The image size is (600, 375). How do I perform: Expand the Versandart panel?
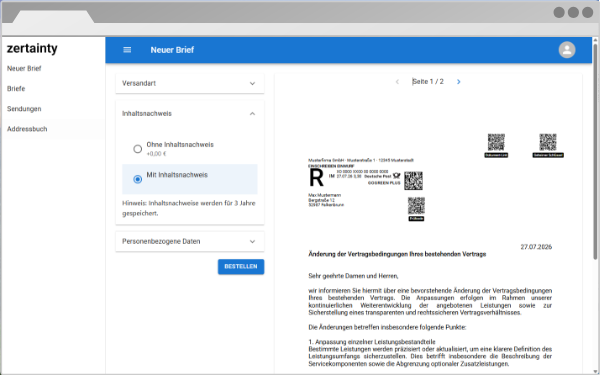[190, 83]
